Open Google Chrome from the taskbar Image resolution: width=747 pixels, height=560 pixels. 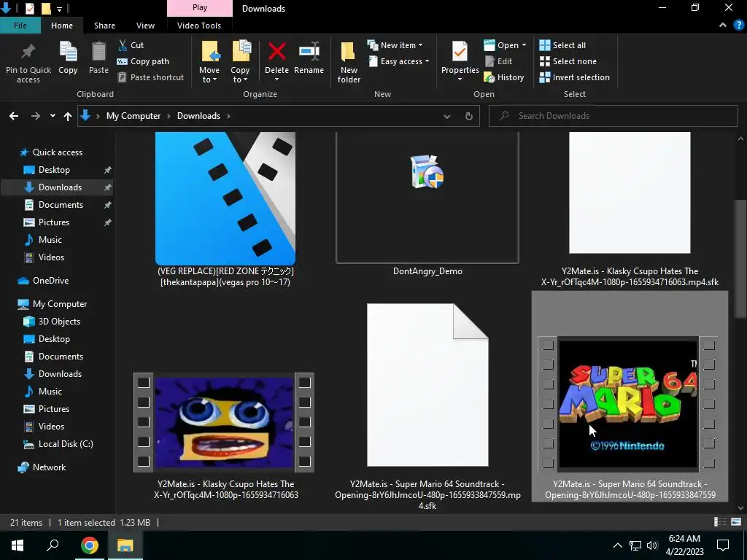[90, 545]
